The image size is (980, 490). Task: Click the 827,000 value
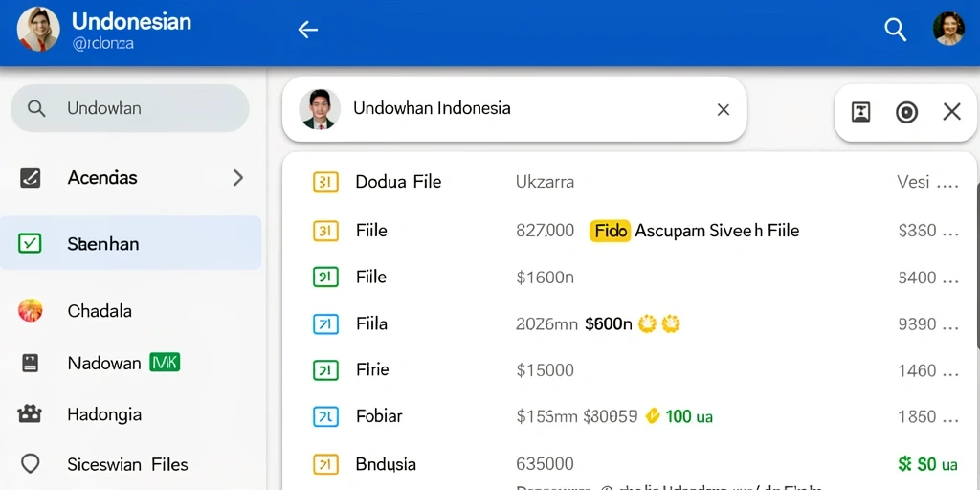pos(545,231)
